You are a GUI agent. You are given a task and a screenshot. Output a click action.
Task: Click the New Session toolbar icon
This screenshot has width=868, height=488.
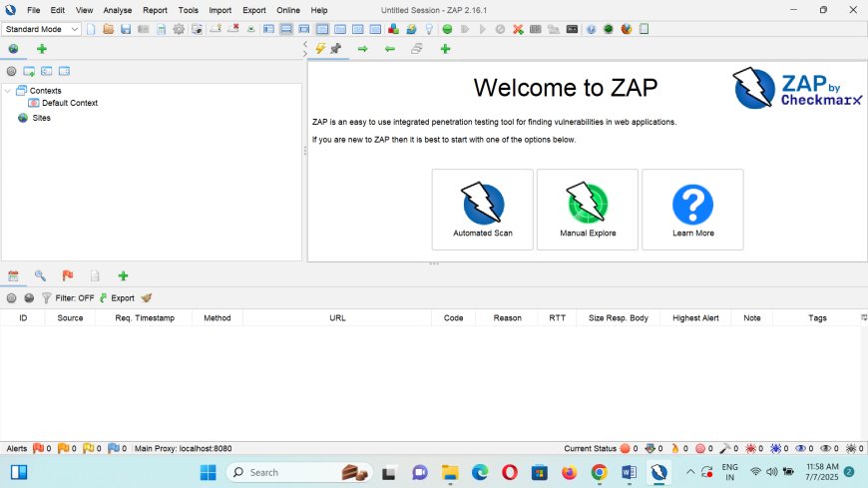(x=92, y=29)
